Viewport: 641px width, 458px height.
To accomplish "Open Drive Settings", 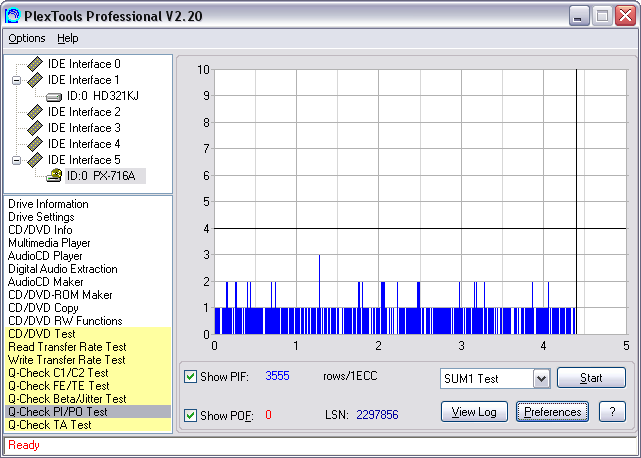I will 41,217.
